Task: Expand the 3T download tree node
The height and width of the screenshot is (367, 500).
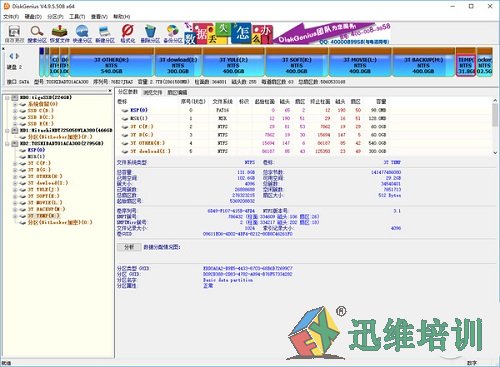Action: (15, 183)
